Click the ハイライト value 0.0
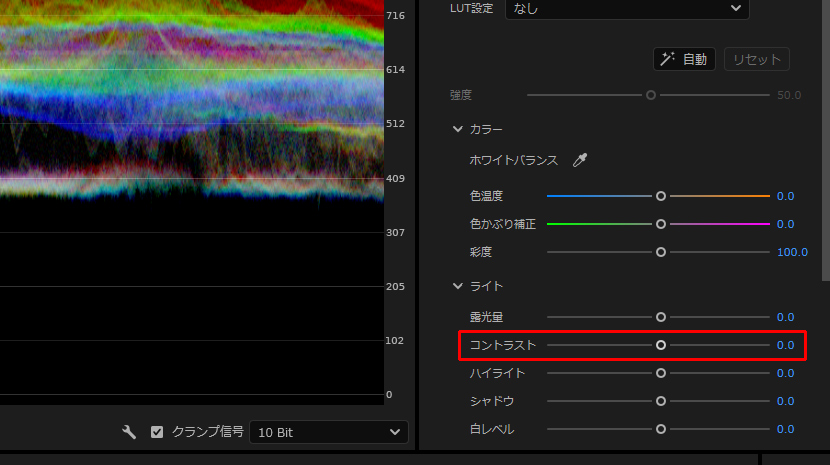 click(786, 373)
